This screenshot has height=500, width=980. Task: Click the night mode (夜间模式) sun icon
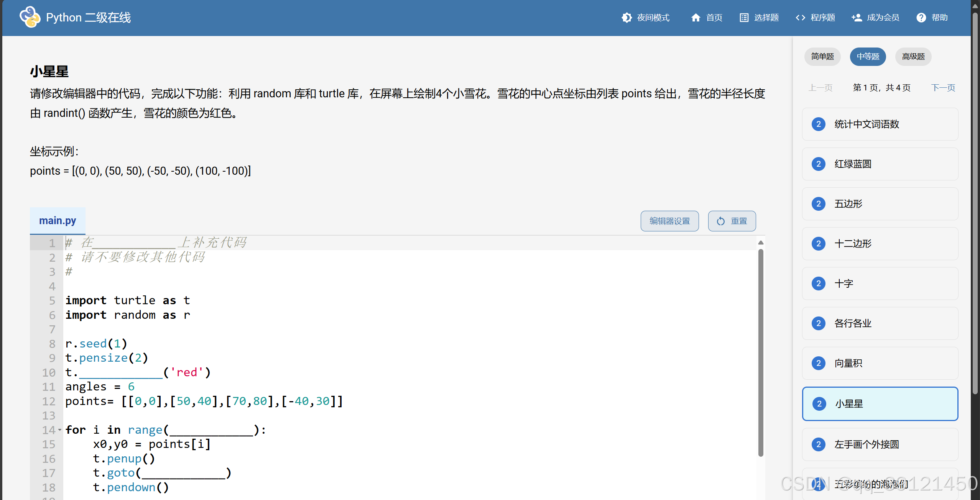tap(626, 18)
